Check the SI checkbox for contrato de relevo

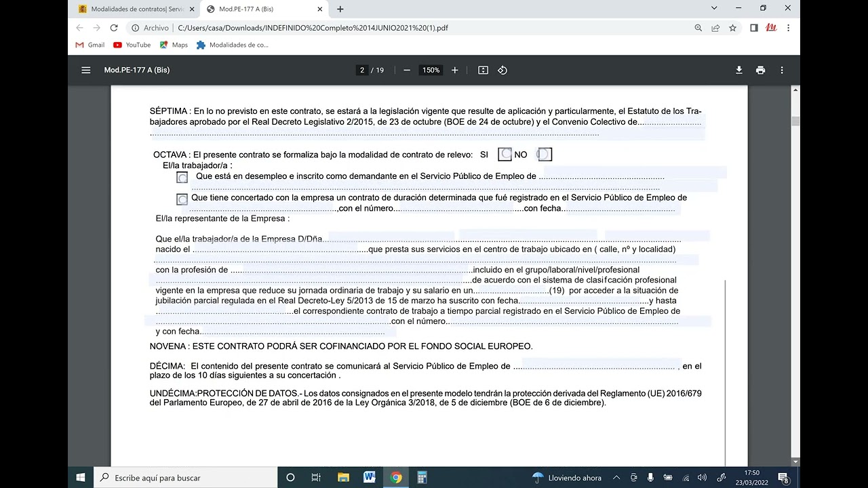tap(505, 154)
